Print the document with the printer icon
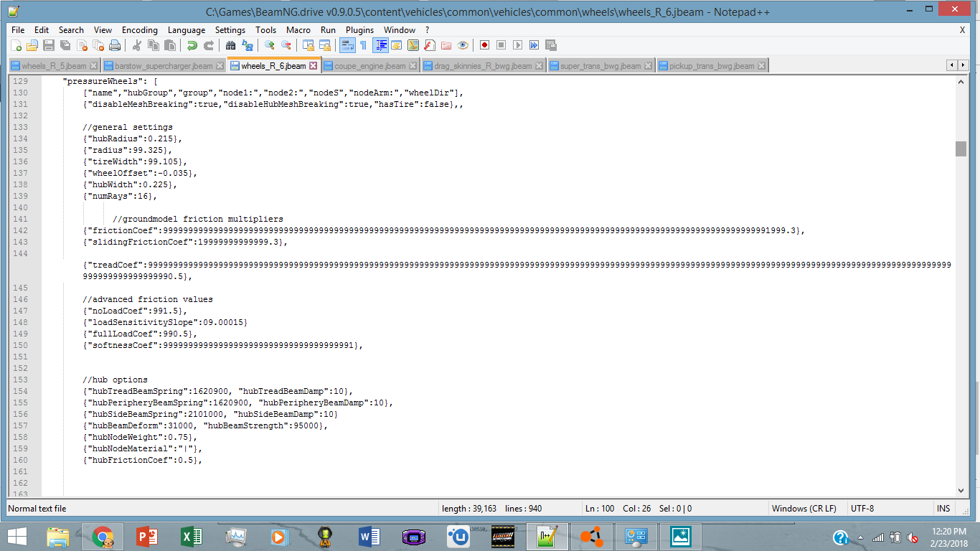This screenshot has height=551, width=980. [x=115, y=45]
